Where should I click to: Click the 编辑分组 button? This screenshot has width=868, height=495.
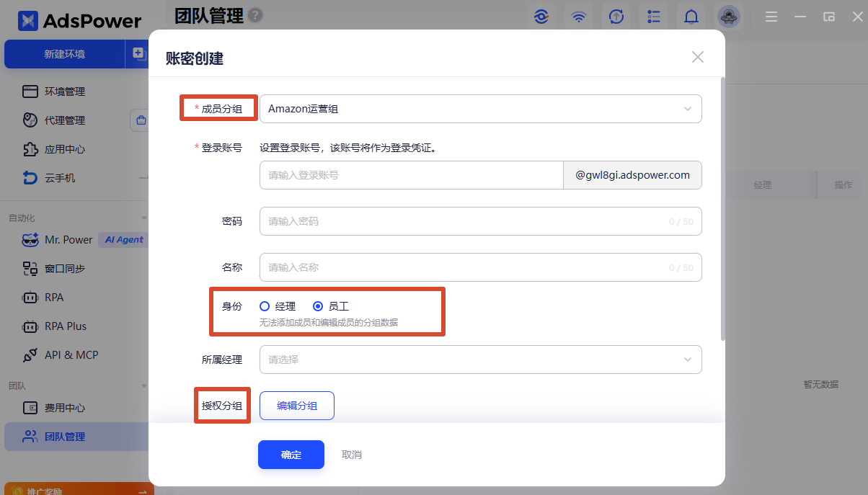pos(297,406)
